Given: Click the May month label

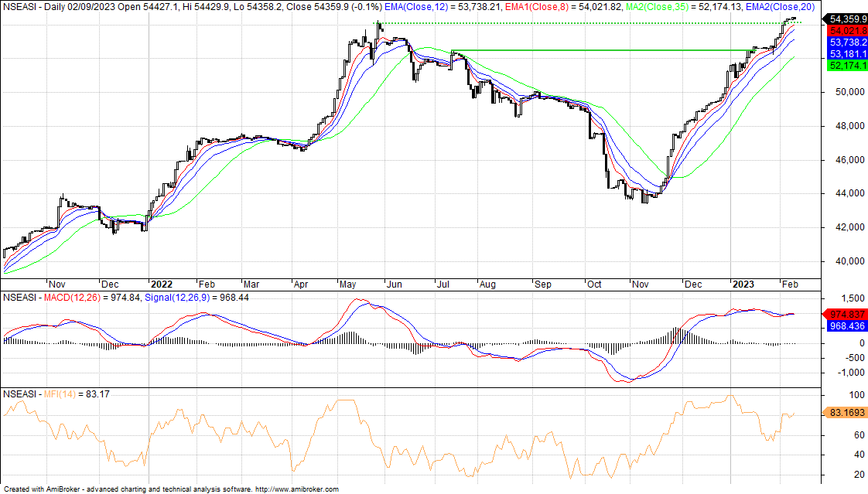Looking at the screenshot, I should tap(347, 284).
